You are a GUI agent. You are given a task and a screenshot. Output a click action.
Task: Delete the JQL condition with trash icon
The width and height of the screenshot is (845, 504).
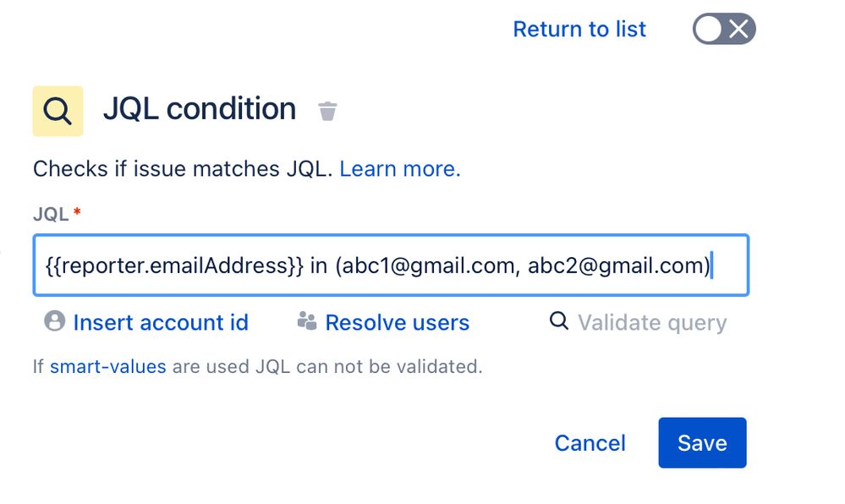327,111
